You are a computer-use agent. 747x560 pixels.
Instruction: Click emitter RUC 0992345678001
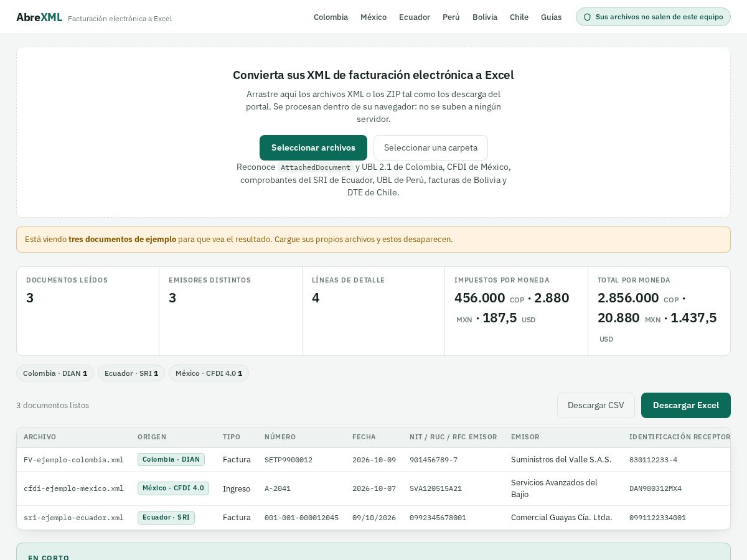[x=438, y=518]
